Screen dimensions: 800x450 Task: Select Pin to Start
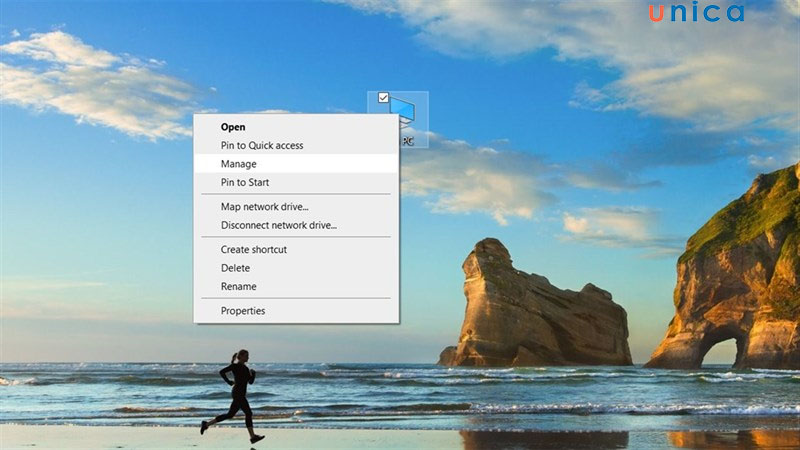point(296,182)
